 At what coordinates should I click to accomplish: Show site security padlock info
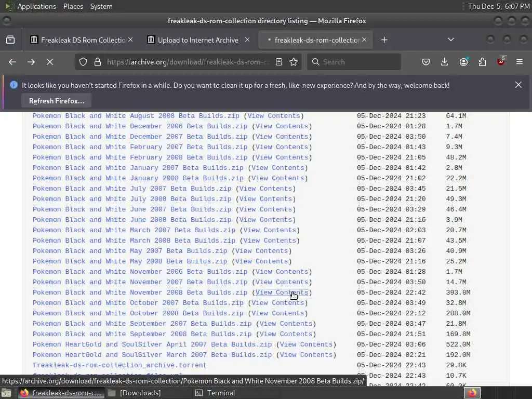pos(98,62)
